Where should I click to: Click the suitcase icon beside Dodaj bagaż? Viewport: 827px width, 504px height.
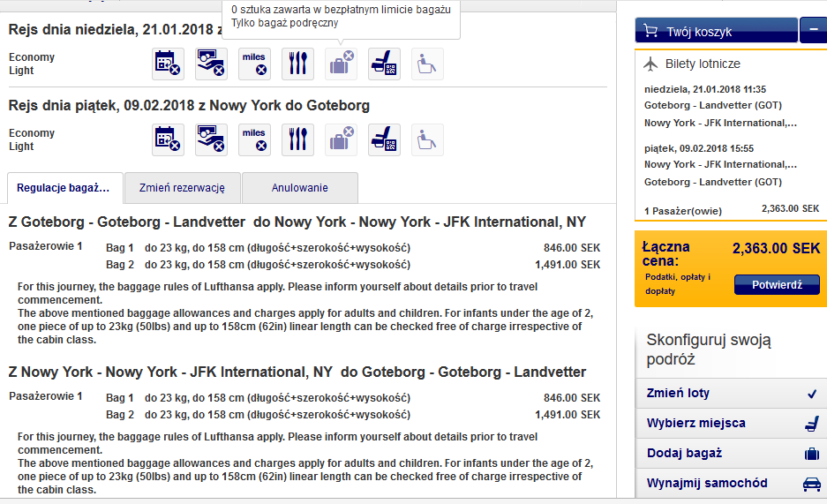pos(812,454)
